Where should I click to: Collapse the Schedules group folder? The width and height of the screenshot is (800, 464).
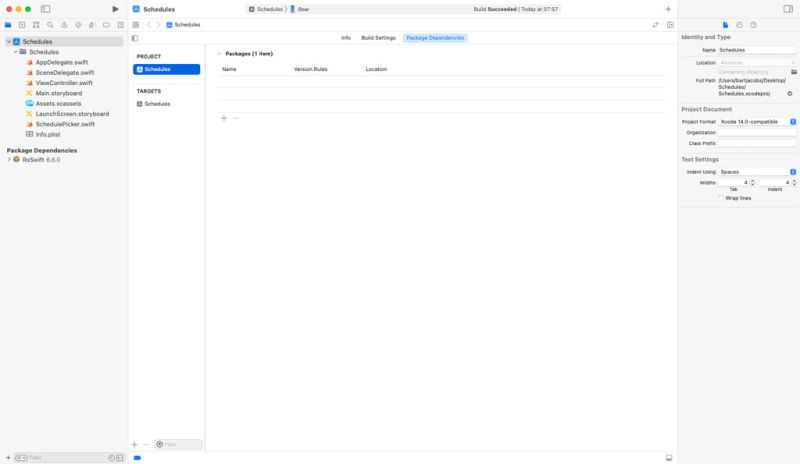pyautogui.click(x=16, y=52)
